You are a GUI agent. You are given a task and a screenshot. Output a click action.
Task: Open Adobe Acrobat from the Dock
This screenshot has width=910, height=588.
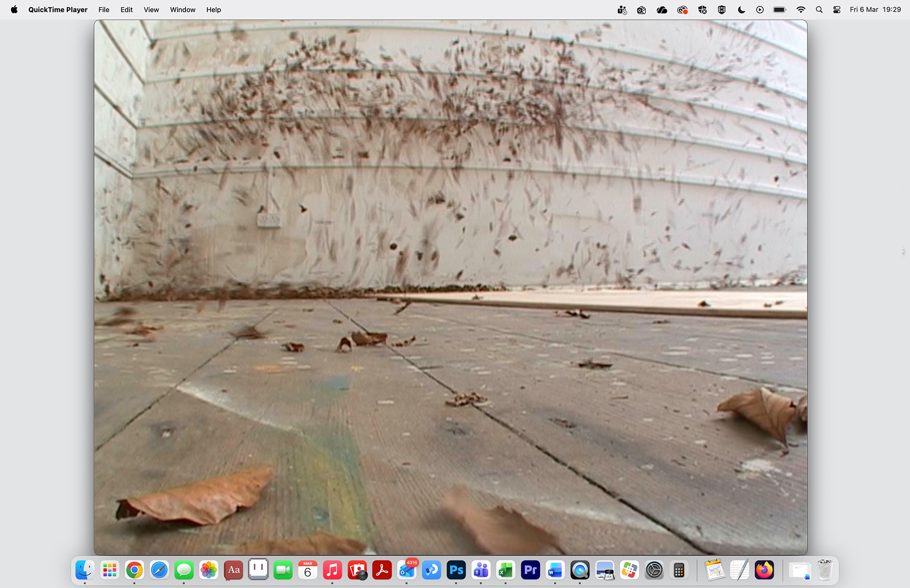click(382, 570)
